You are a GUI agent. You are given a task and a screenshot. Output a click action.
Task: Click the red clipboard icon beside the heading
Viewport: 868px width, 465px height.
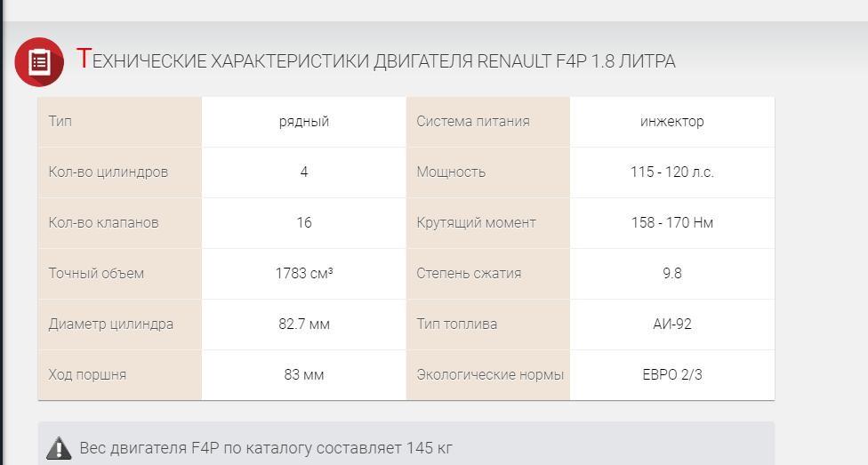point(39,62)
